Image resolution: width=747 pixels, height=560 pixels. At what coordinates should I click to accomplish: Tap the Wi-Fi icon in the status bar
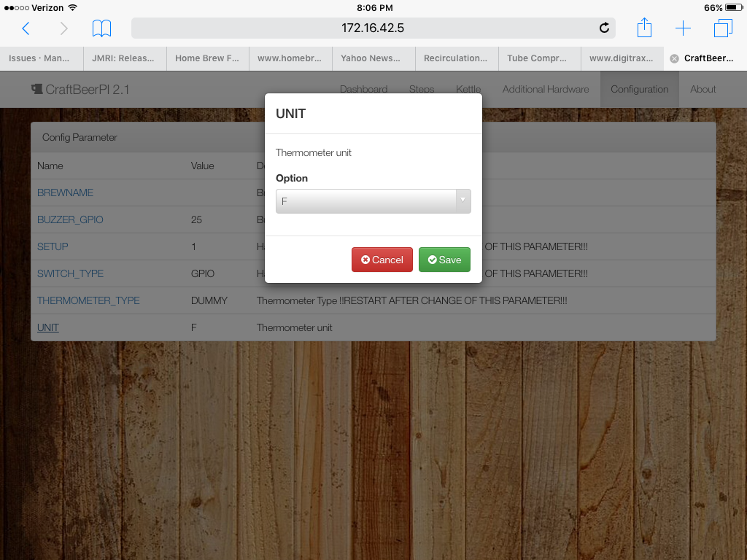point(72,7)
